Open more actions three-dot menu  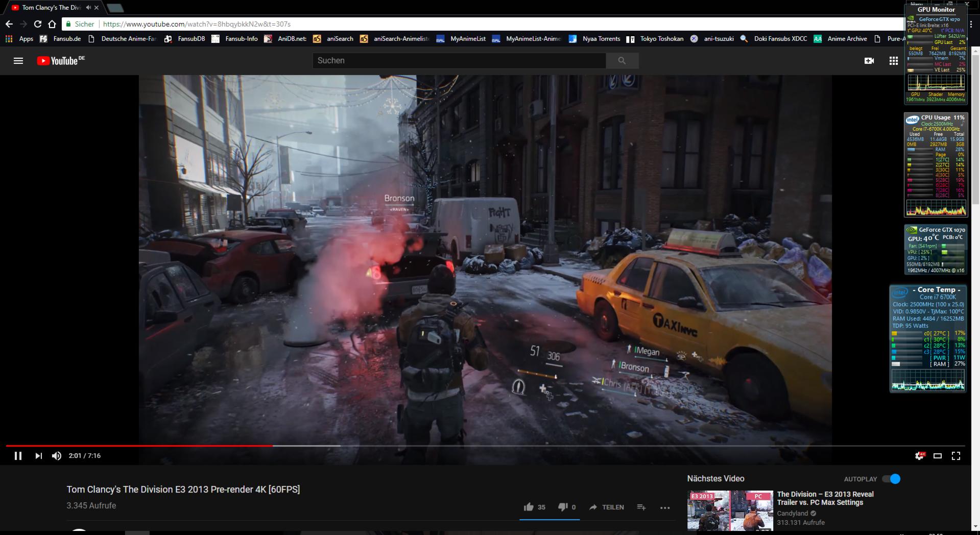click(x=664, y=507)
